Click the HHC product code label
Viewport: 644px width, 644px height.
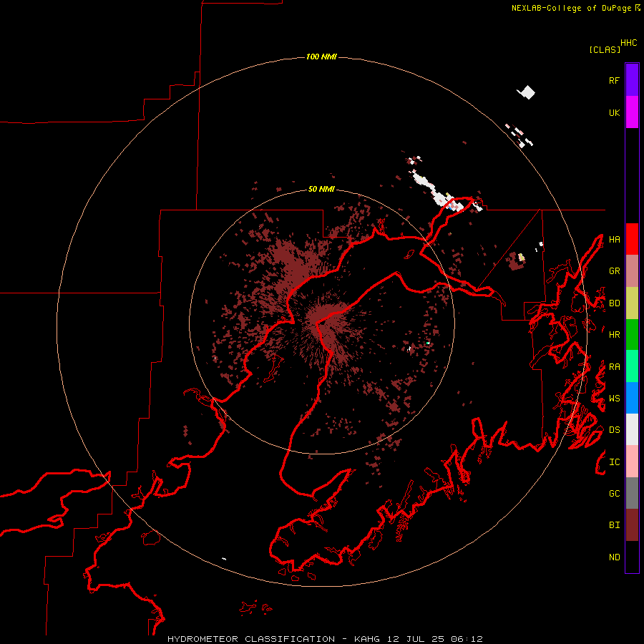628,43
